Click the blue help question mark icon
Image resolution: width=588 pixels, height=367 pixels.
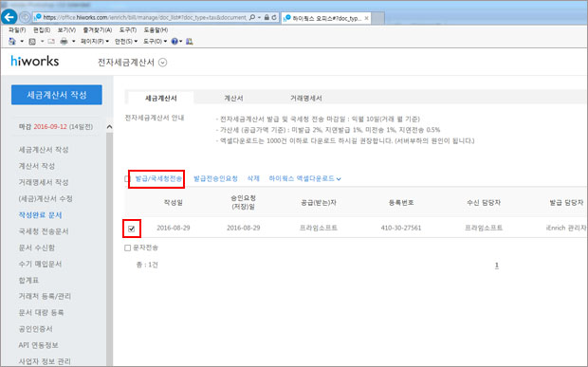175,41
